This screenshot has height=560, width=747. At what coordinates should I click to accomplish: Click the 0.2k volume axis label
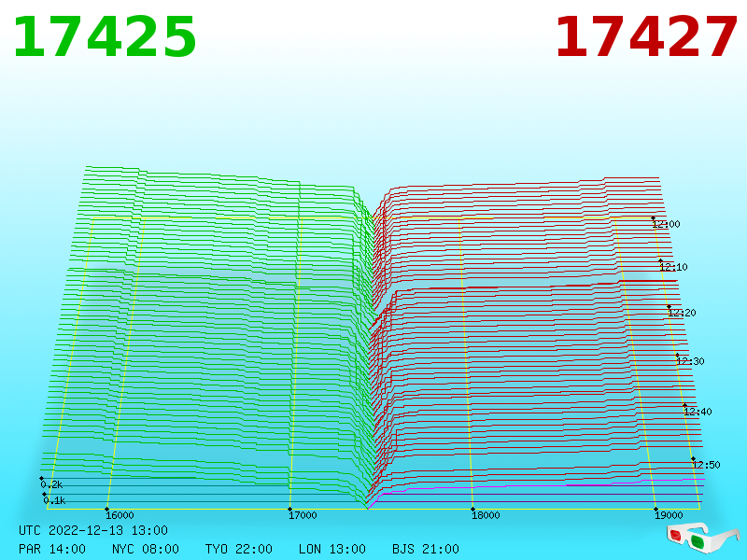[x=51, y=484]
